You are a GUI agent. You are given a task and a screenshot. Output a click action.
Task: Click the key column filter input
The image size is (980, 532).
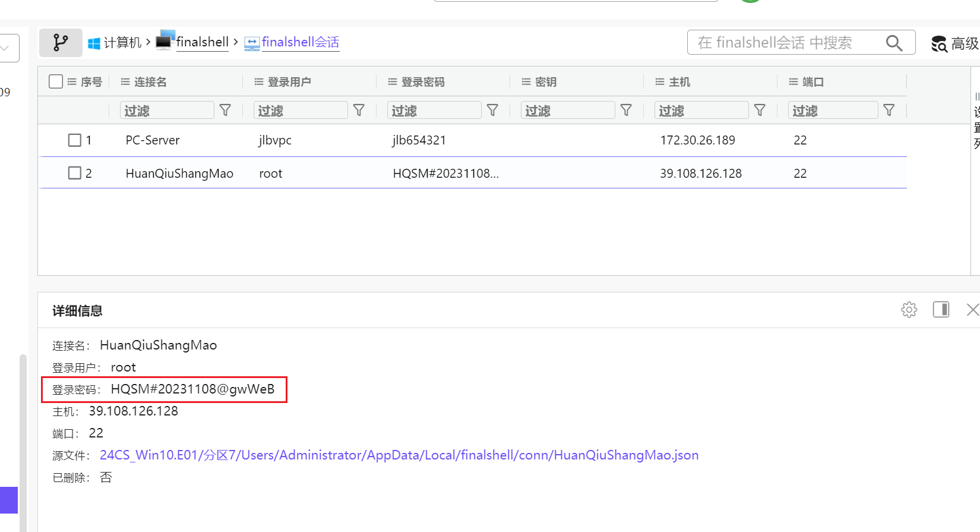pyautogui.click(x=568, y=111)
